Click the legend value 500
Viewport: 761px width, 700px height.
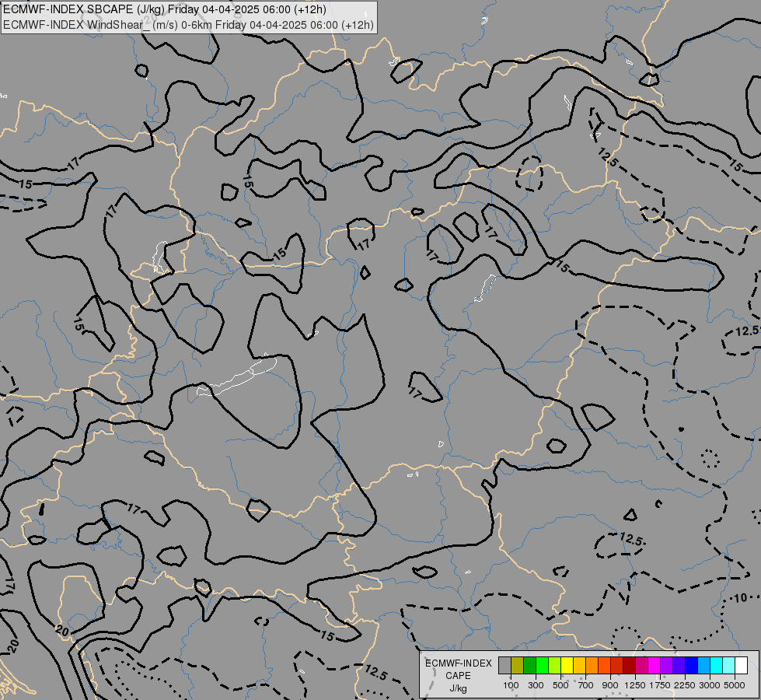[x=560, y=685]
